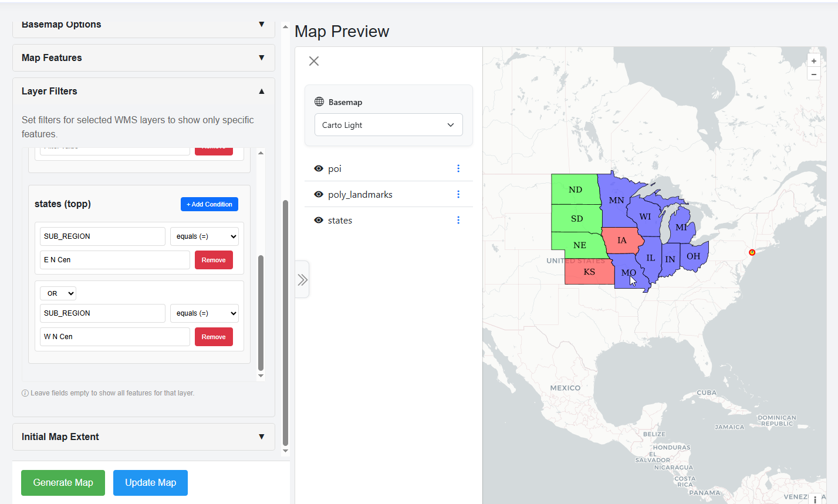
Task: Collapse side panel with double chevron
Action: pos(302,280)
